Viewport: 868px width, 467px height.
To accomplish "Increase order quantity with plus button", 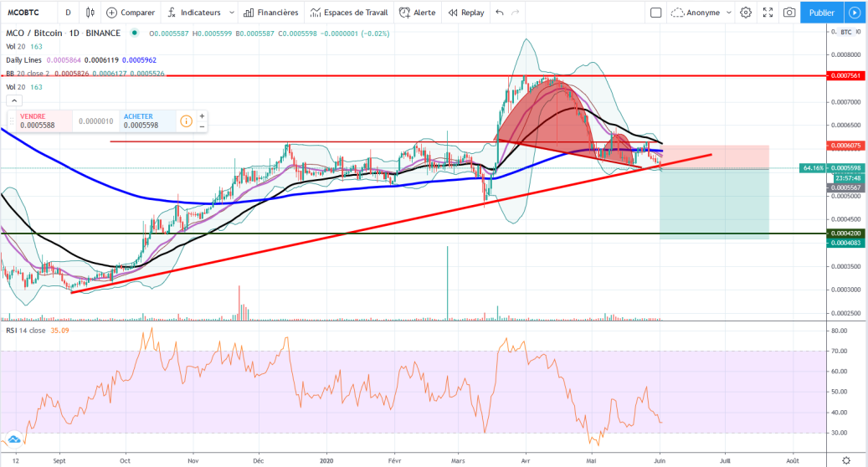I will [x=202, y=115].
